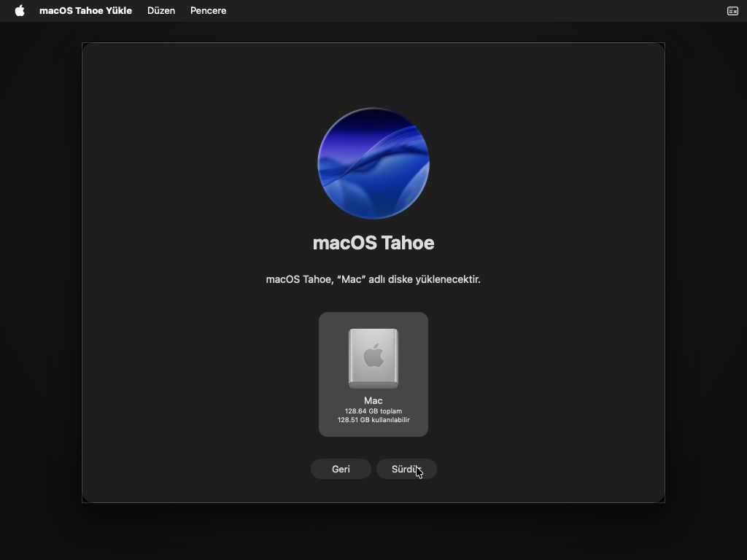Click the Geri button

click(341, 469)
